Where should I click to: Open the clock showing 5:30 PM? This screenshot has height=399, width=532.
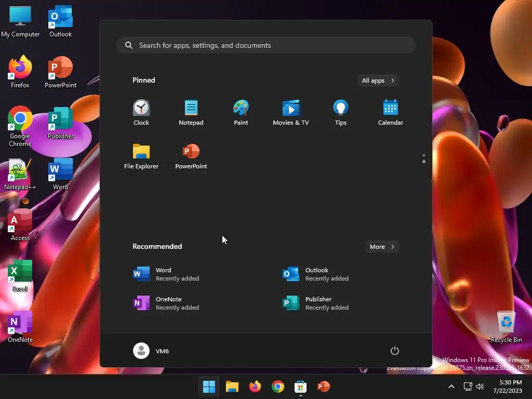click(508, 387)
